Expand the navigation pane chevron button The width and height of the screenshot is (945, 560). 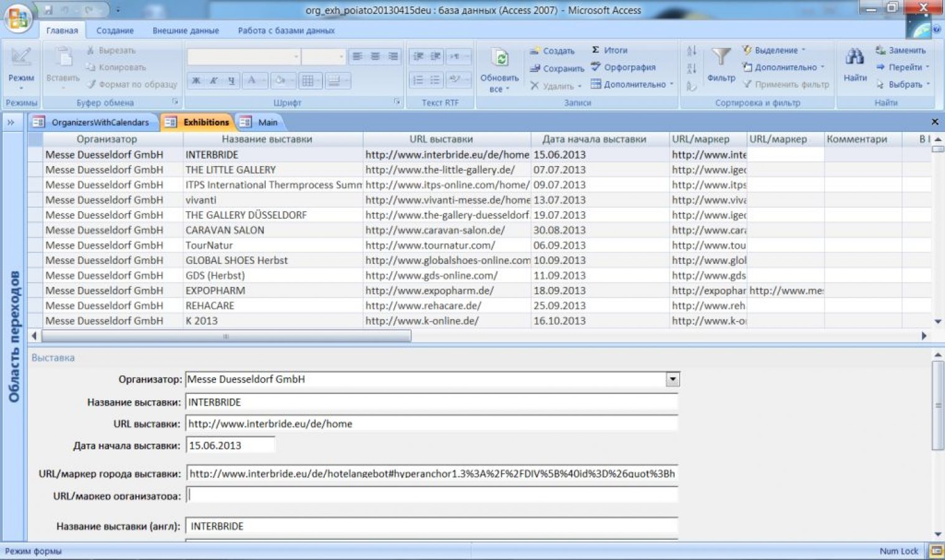[x=11, y=122]
